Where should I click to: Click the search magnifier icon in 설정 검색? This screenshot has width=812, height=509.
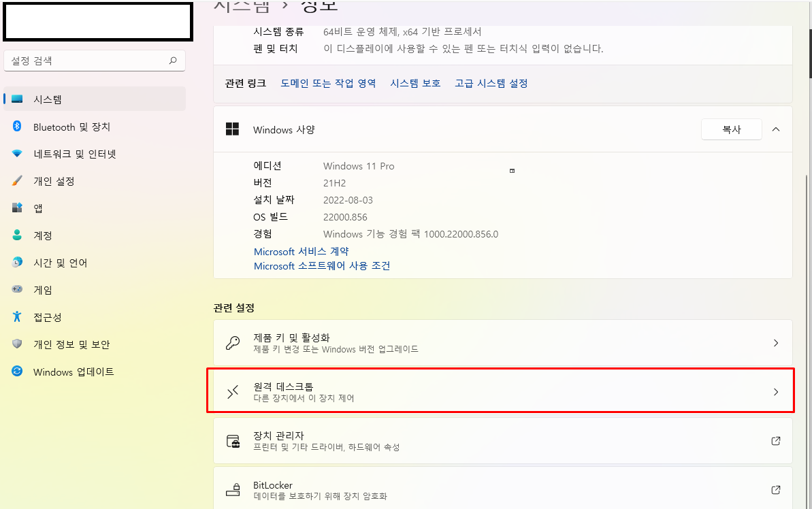coord(173,61)
